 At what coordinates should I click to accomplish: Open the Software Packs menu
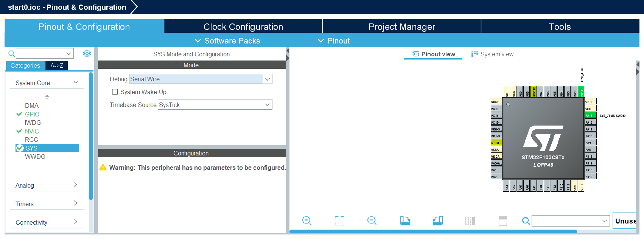click(x=227, y=40)
